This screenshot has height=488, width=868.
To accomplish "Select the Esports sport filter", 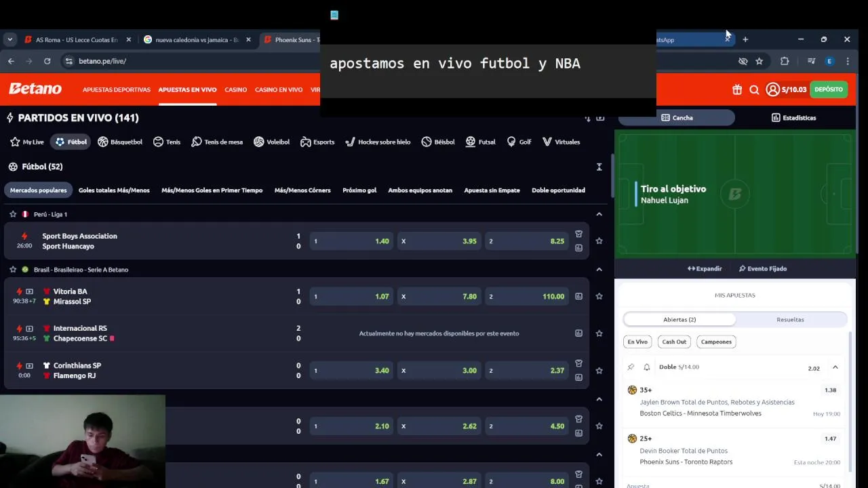I will (x=317, y=142).
